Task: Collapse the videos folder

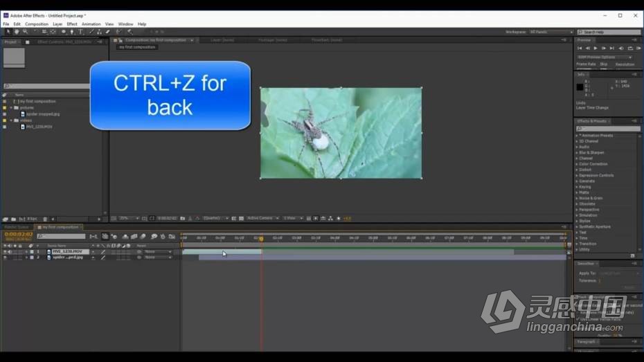Action: coord(11,120)
